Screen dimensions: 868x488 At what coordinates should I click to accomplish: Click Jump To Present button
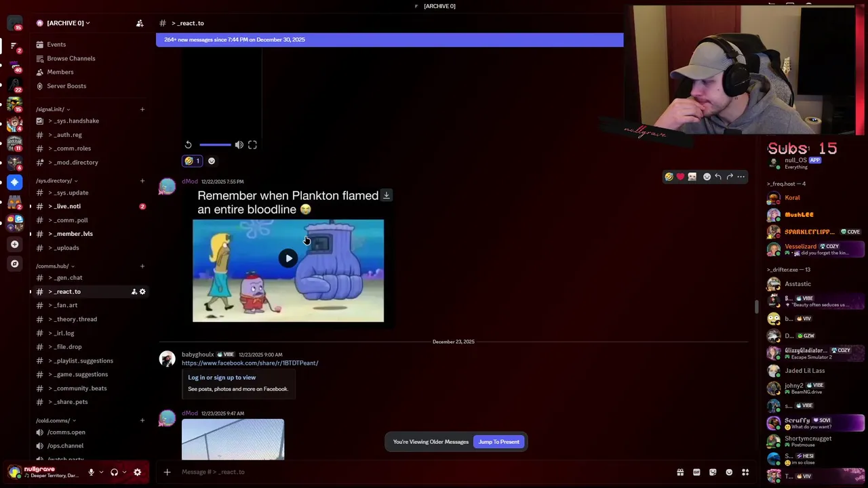(x=499, y=442)
